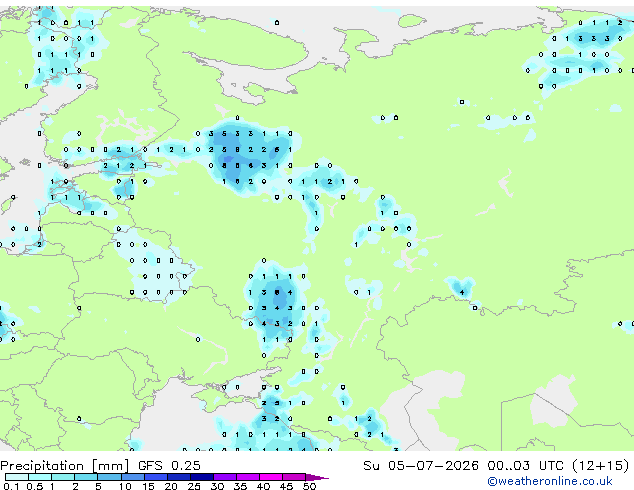
Task: Click the 'Su 05-07-2026' date text
Action: pyautogui.click(x=421, y=466)
